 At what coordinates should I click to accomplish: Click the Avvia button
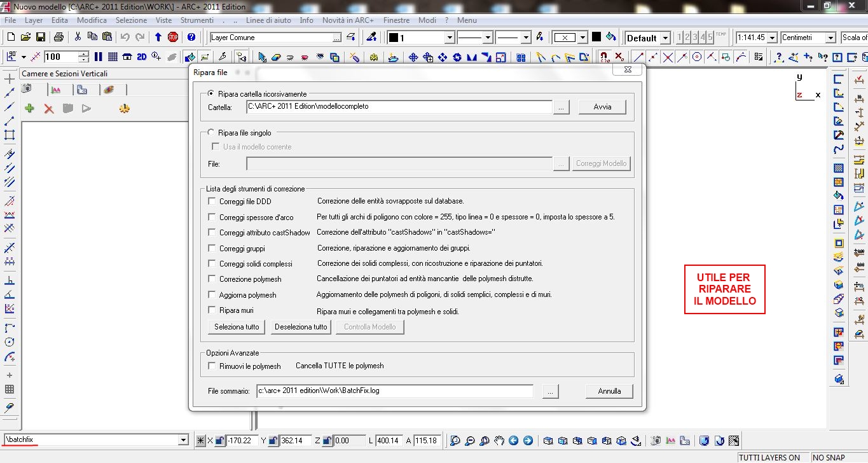click(602, 107)
